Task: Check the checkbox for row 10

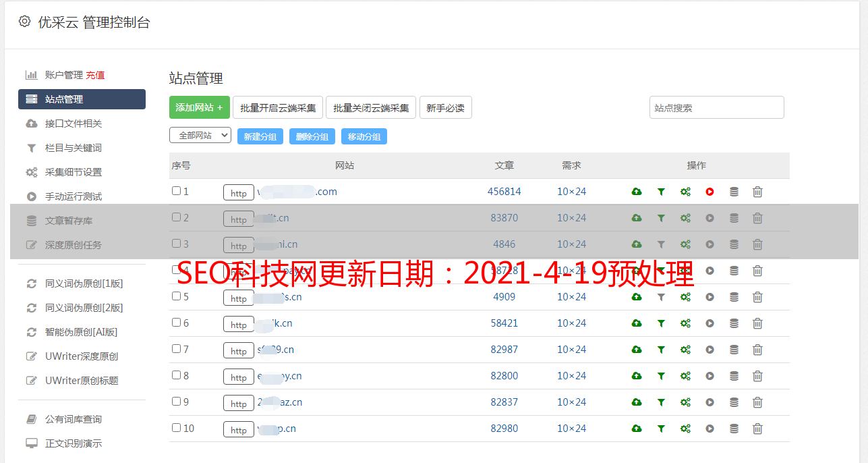Action: (x=176, y=428)
